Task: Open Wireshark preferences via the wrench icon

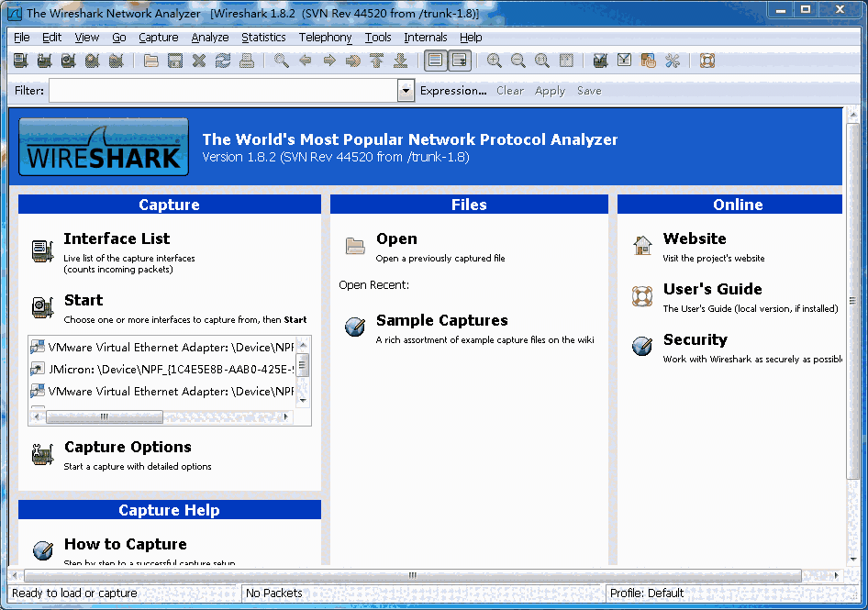Action: [673, 61]
